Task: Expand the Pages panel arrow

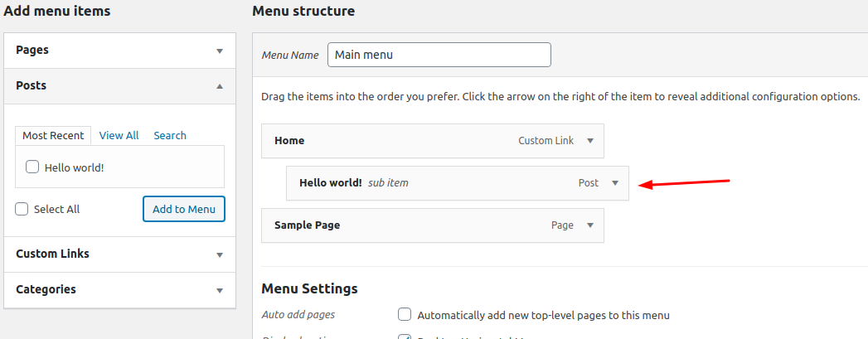Action: pos(220,51)
